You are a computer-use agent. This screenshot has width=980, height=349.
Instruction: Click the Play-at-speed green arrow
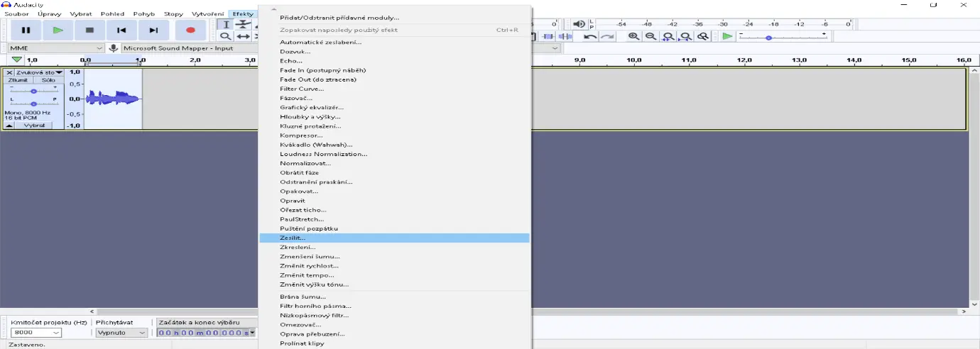tap(727, 36)
